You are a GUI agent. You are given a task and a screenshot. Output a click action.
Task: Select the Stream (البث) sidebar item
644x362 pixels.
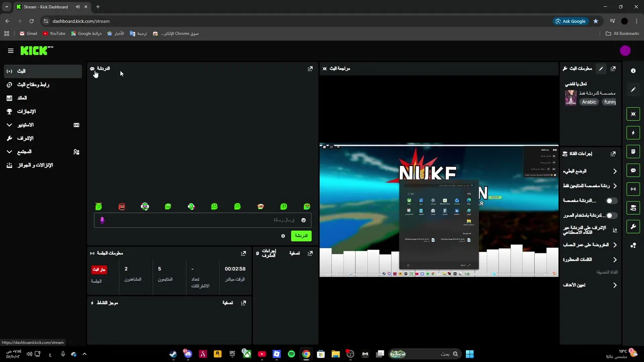(43, 71)
